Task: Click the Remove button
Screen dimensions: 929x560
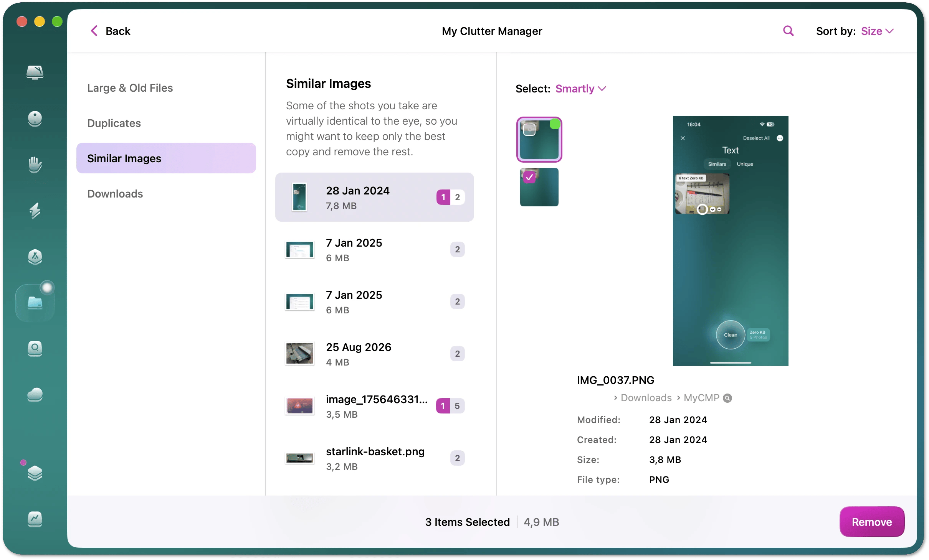Action: [x=872, y=522]
